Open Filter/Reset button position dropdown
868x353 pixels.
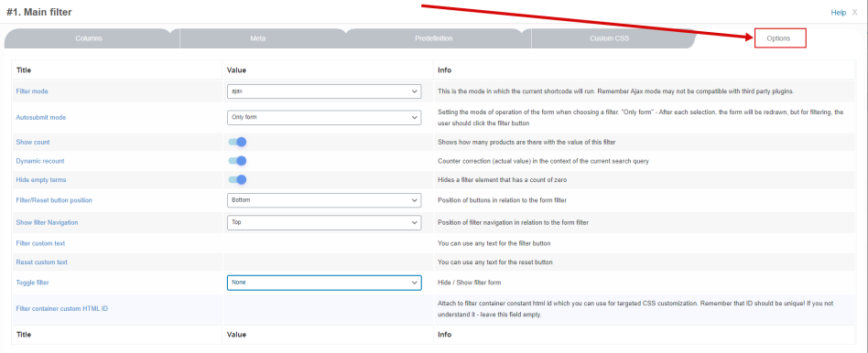[324, 200]
